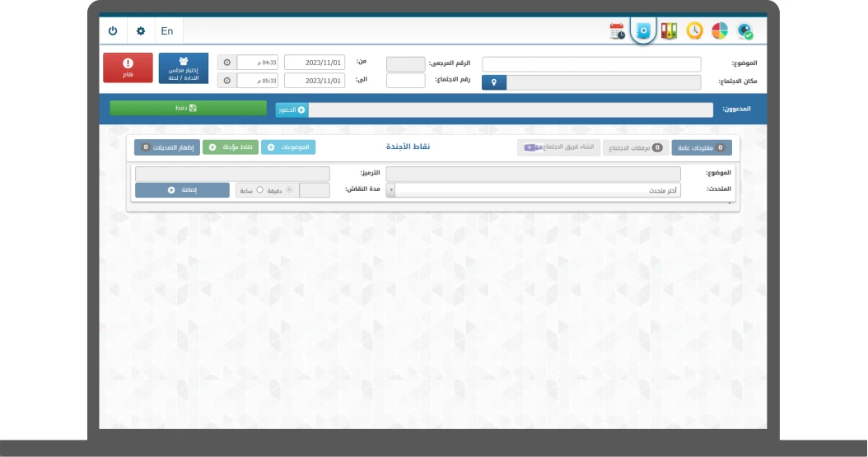Image resolution: width=868 pixels, height=457 pixels.
Task: Open the start time picker clock button
Action: tap(227, 63)
